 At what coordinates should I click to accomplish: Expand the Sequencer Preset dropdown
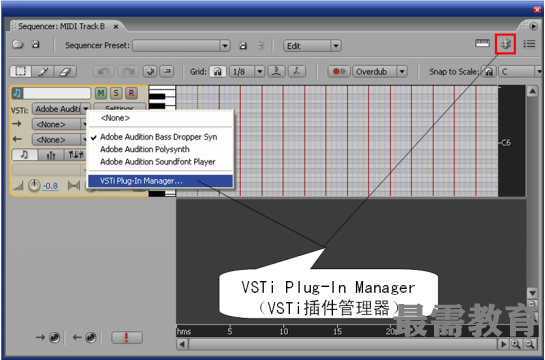[x=225, y=46]
